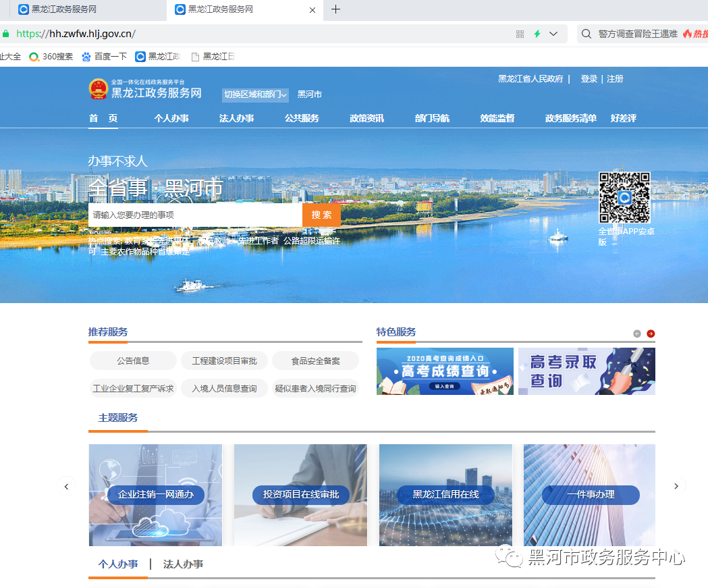Open the 特色服务 next arrow expander
This screenshot has width=708, height=588.
point(650,333)
